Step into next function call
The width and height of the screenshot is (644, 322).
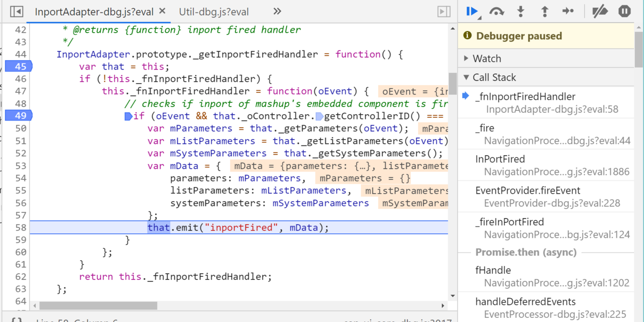point(521,11)
